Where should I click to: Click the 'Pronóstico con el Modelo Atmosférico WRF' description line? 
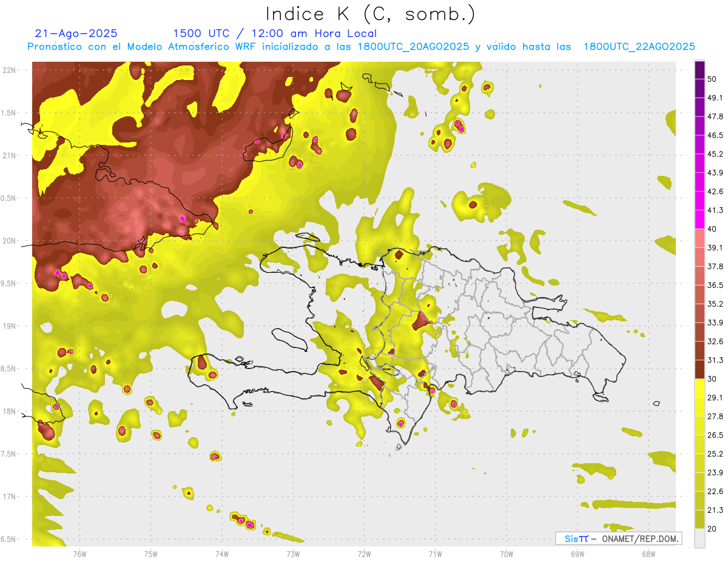coord(361,47)
